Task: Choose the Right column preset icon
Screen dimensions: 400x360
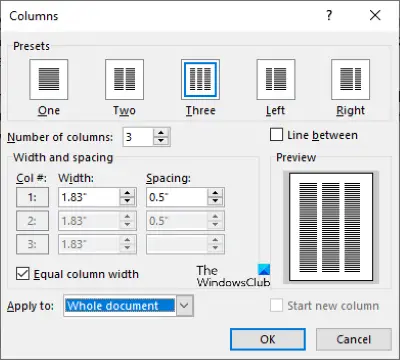Action: pos(350,79)
